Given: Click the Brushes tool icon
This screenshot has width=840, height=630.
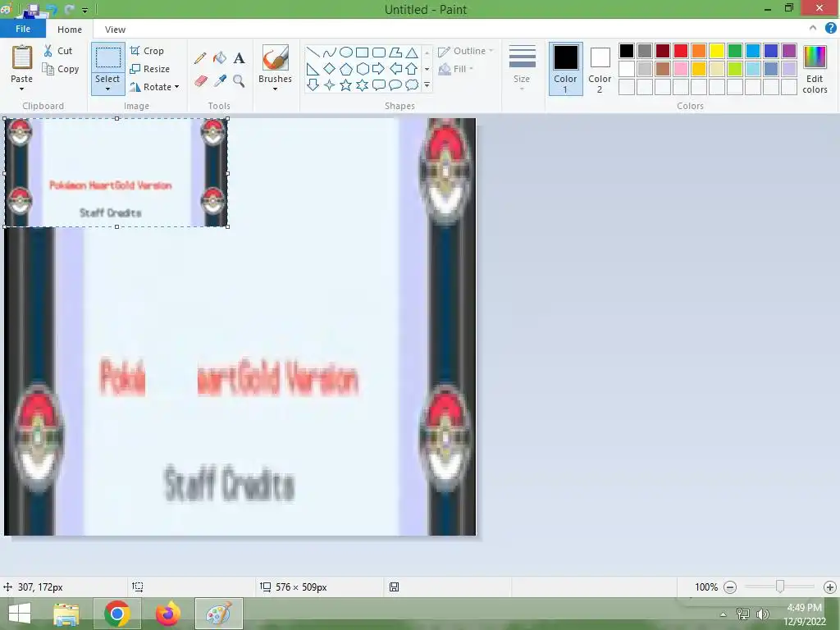Looking at the screenshot, I should coord(276,57).
